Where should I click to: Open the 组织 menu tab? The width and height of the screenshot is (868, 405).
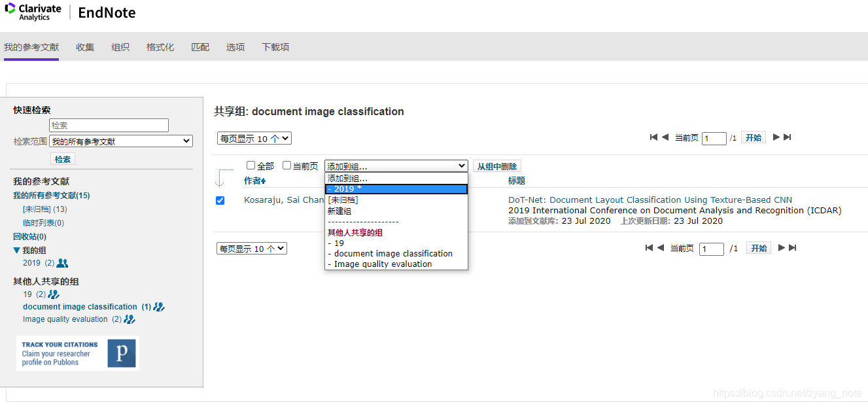[120, 46]
